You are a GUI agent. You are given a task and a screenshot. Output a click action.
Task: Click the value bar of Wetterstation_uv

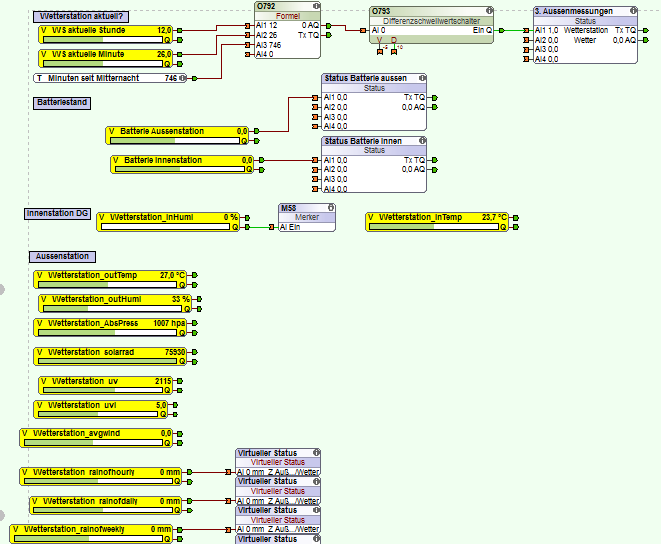tap(102, 390)
